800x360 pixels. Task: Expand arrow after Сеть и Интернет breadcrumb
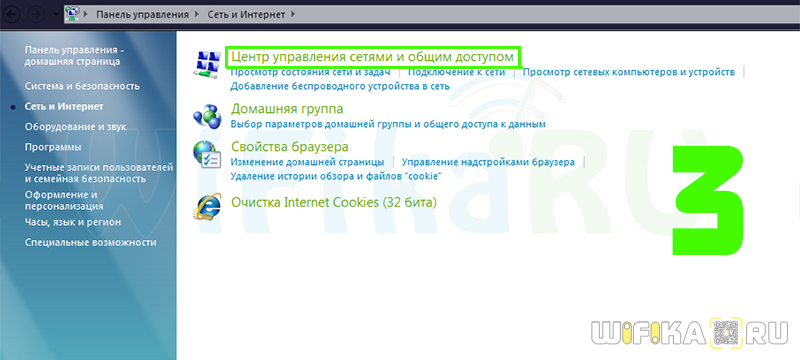point(293,14)
